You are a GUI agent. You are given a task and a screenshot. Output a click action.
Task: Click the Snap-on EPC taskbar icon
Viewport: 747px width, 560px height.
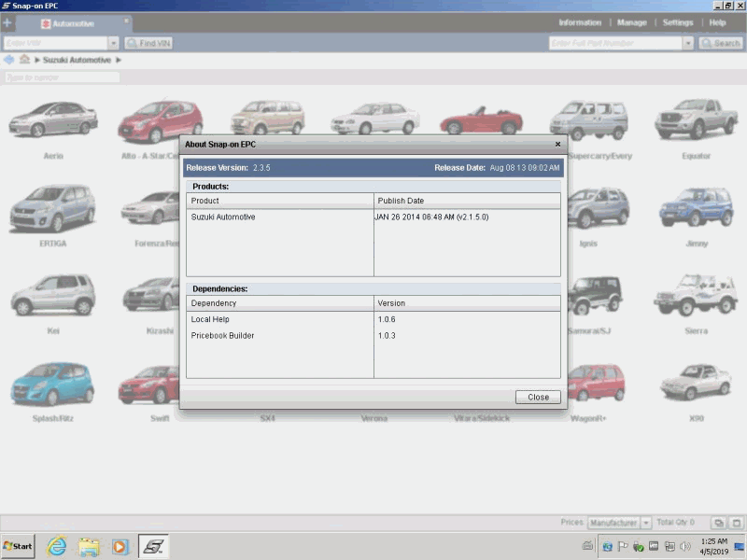[153, 546]
